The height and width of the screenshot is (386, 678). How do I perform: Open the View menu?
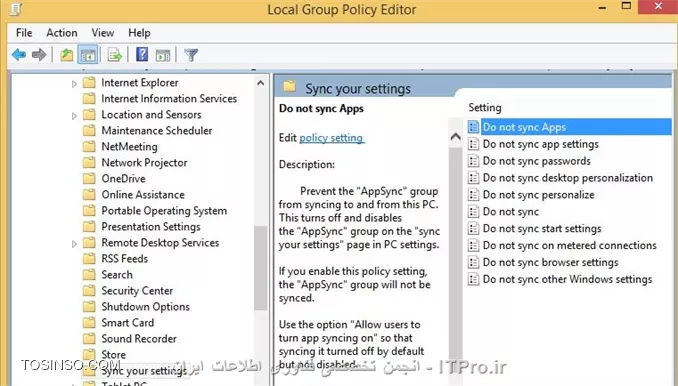pos(102,33)
